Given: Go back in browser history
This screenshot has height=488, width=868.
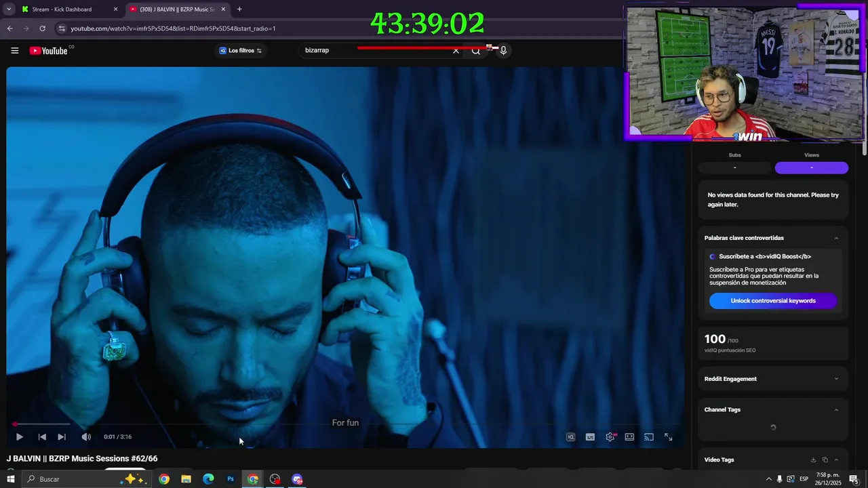Looking at the screenshot, I should 9,28.
